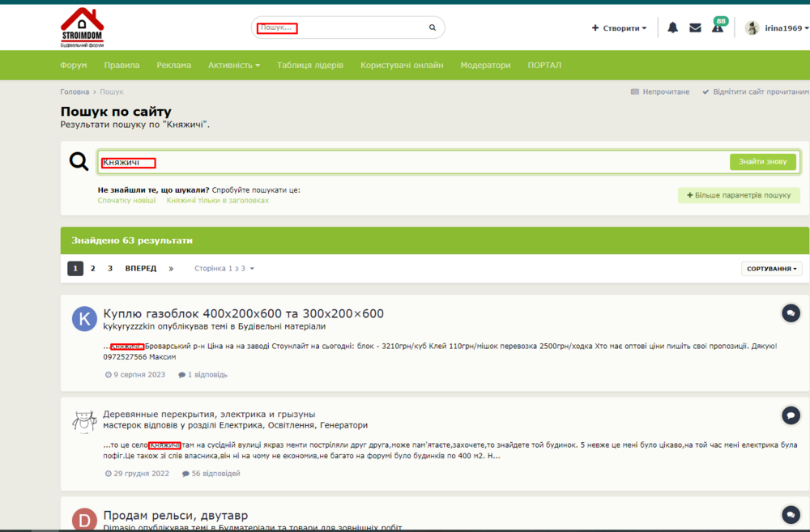Open Куплю газоблок 400х200х600 topic title
The image size is (810, 532).
[x=243, y=313]
